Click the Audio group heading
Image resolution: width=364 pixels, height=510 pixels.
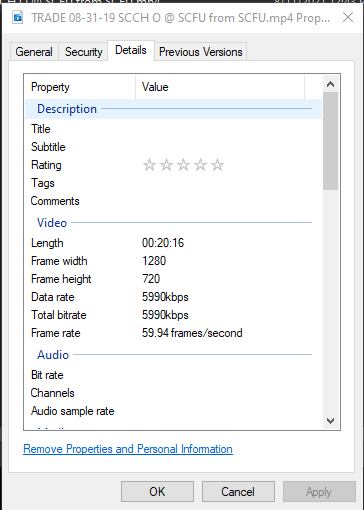53,355
